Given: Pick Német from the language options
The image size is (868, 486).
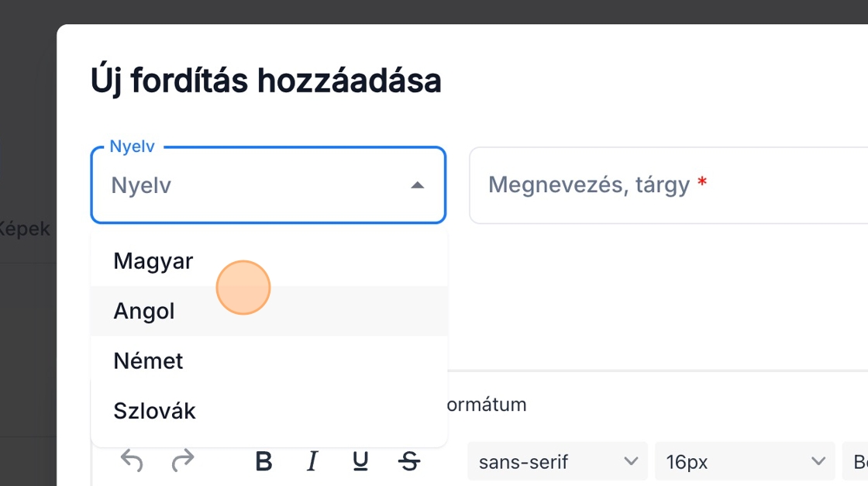Looking at the screenshot, I should tap(148, 361).
